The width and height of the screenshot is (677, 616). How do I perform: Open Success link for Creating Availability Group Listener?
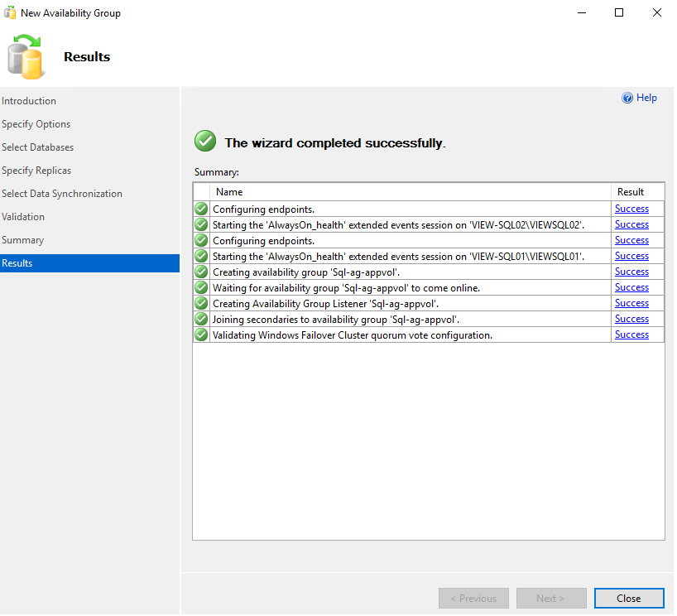[631, 303]
